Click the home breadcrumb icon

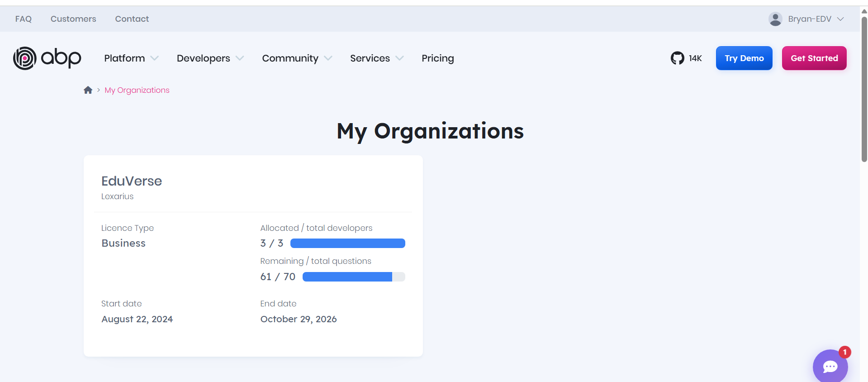(x=88, y=90)
